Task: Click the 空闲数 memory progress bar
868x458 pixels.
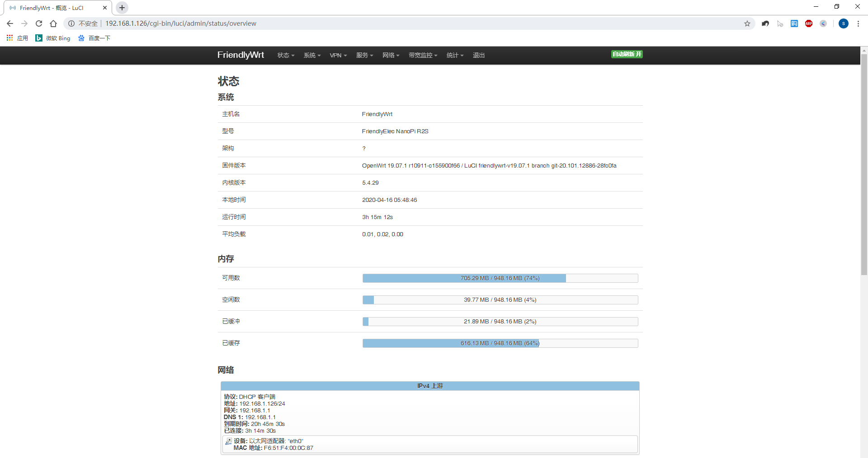Action: click(500, 300)
